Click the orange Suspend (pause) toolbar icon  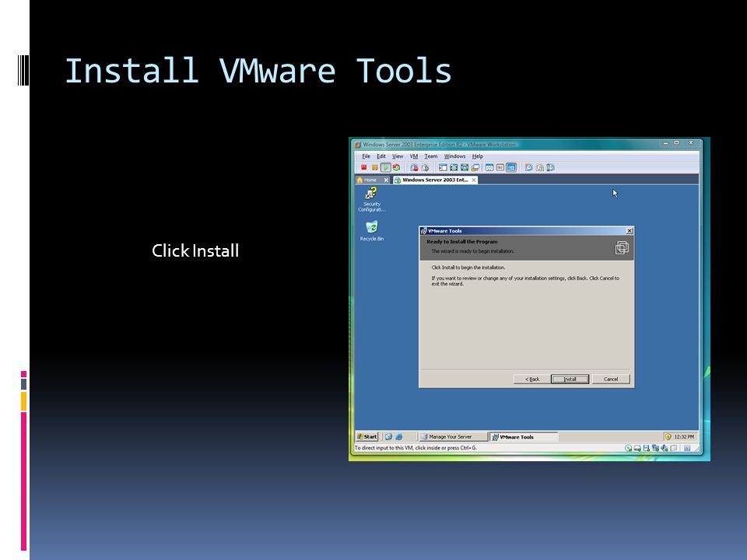[375, 168]
